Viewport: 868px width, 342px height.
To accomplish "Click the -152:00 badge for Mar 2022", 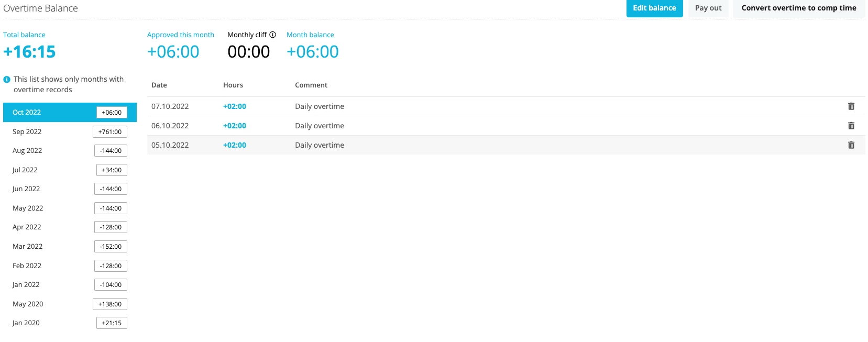I will click(111, 246).
